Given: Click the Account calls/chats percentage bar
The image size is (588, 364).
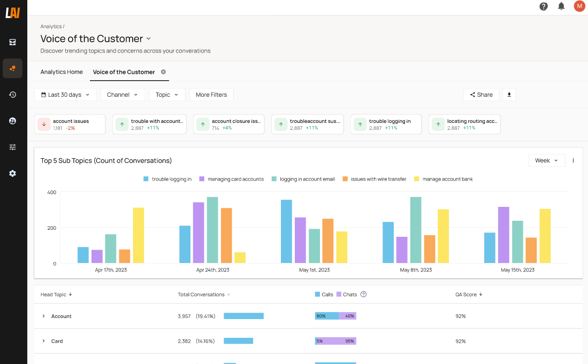Looking at the screenshot, I should [335, 316].
